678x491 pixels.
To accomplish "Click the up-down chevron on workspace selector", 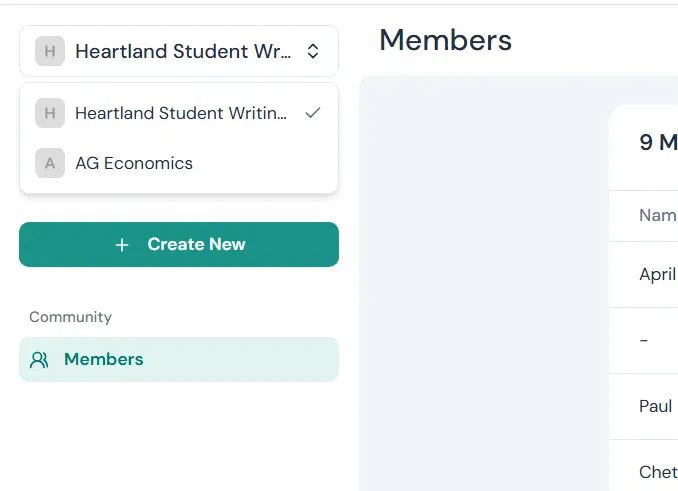I will click(x=313, y=51).
